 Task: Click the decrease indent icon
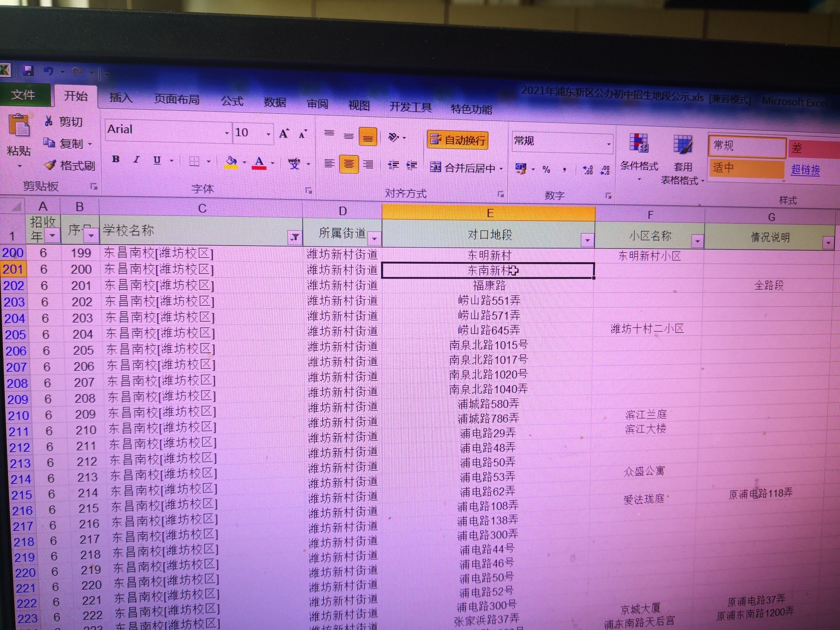click(x=393, y=165)
